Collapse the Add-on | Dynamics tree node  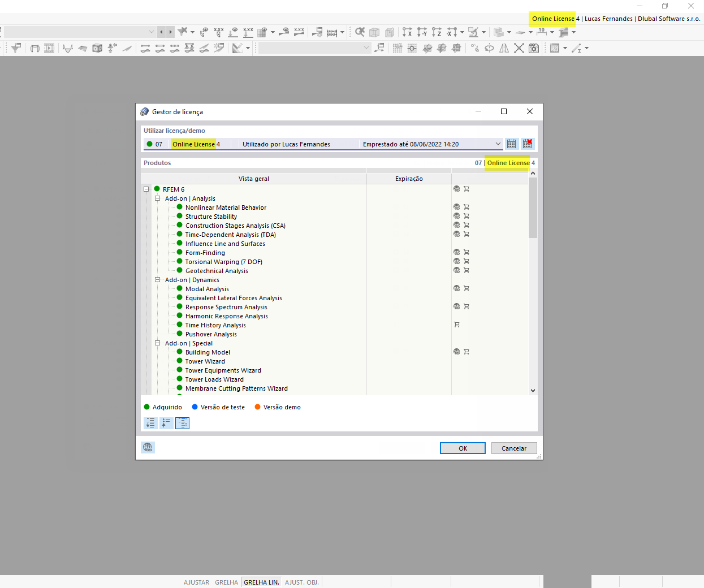pyautogui.click(x=158, y=280)
